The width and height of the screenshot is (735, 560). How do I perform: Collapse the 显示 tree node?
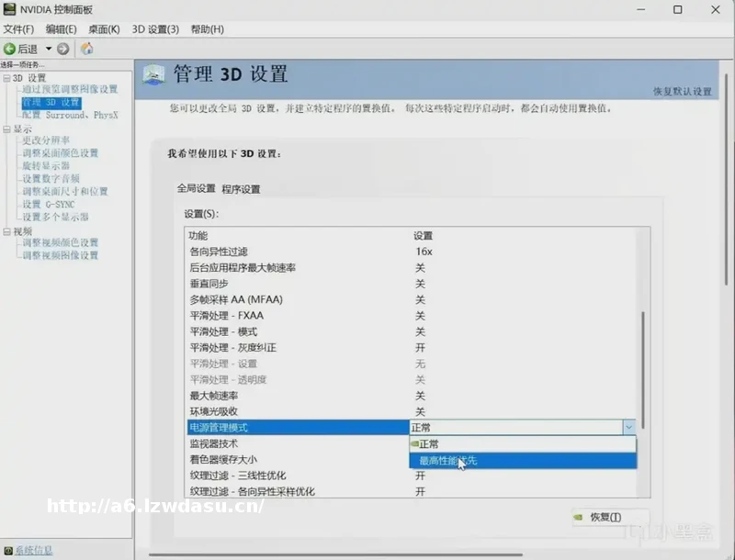[x=6, y=129]
